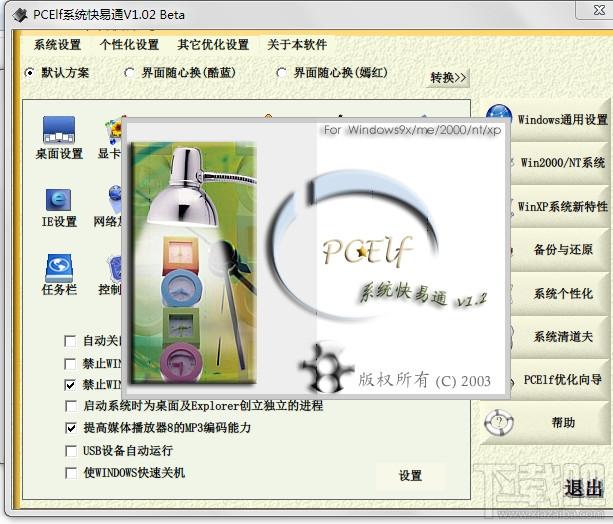Open 系统个性化 section

(x=562, y=293)
